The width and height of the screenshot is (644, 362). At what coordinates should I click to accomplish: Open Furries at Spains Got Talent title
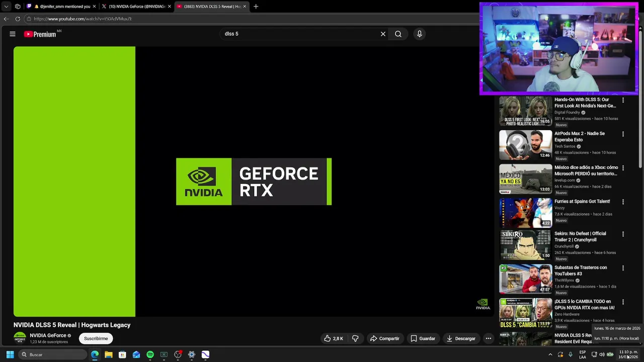[x=582, y=202]
